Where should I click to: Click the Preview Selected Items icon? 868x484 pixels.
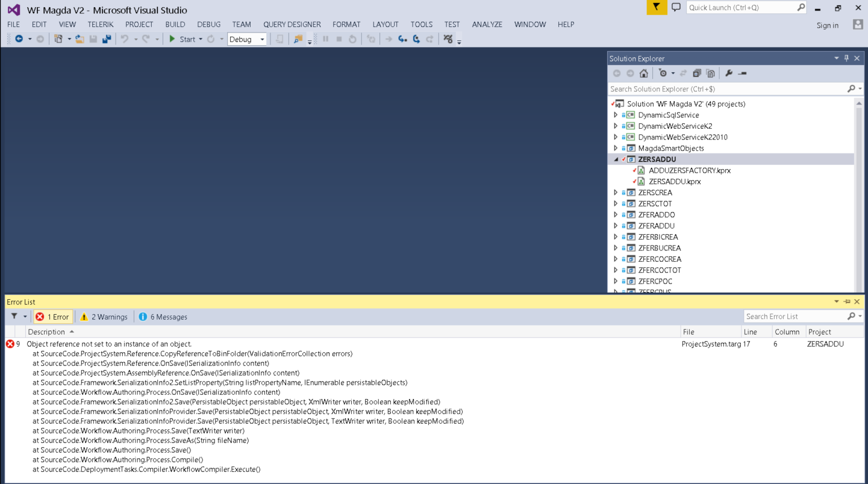click(742, 73)
